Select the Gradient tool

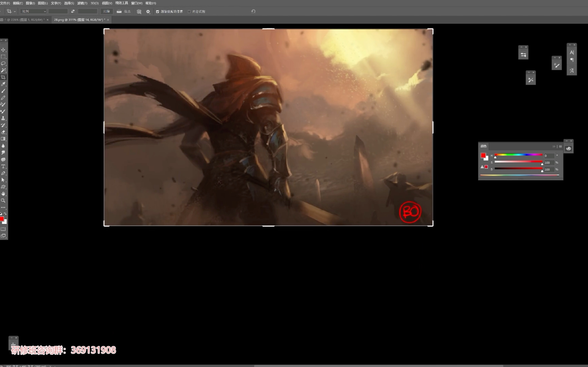[3, 139]
